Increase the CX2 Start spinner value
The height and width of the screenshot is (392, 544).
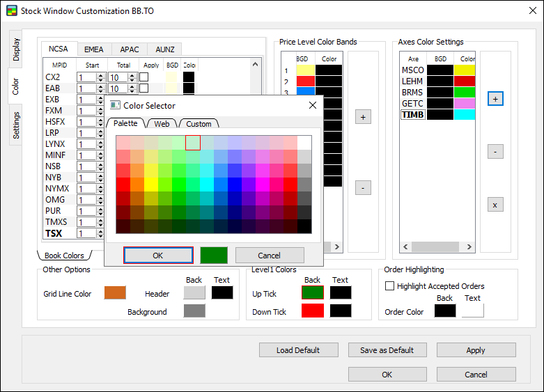pyautogui.click(x=100, y=75)
